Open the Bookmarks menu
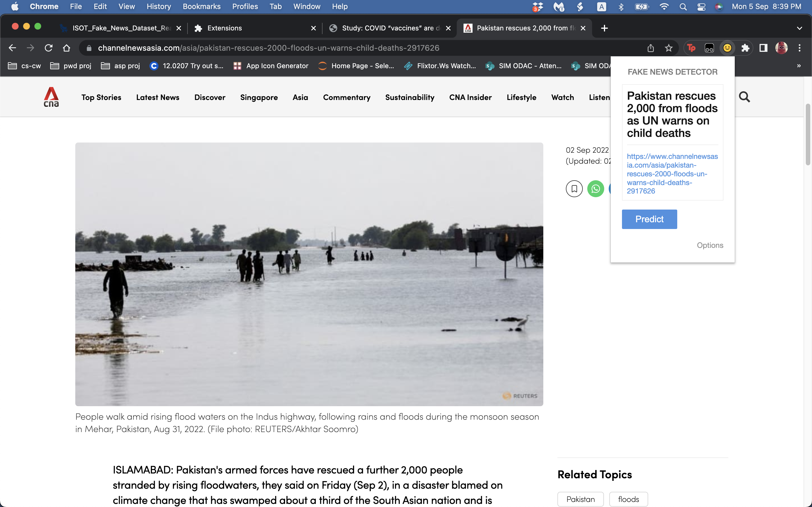This screenshot has height=507, width=812. [x=202, y=6]
